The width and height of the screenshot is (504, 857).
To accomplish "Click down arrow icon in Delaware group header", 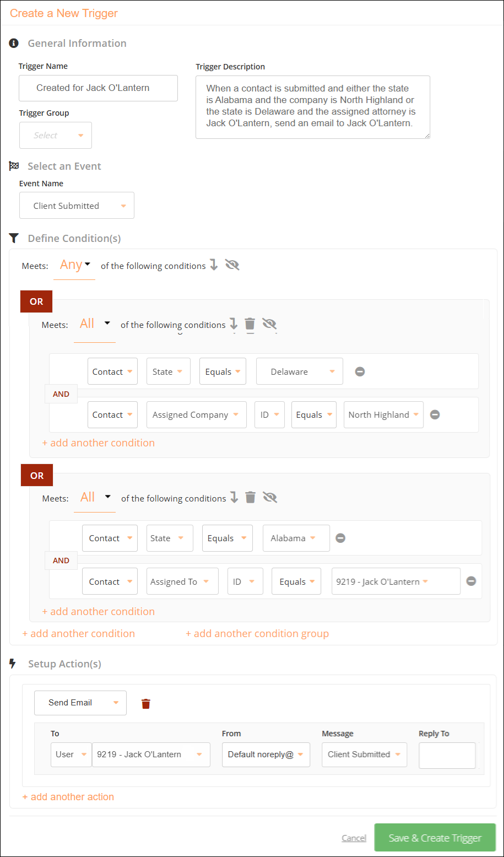I will pyautogui.click(x=234, y=324).
